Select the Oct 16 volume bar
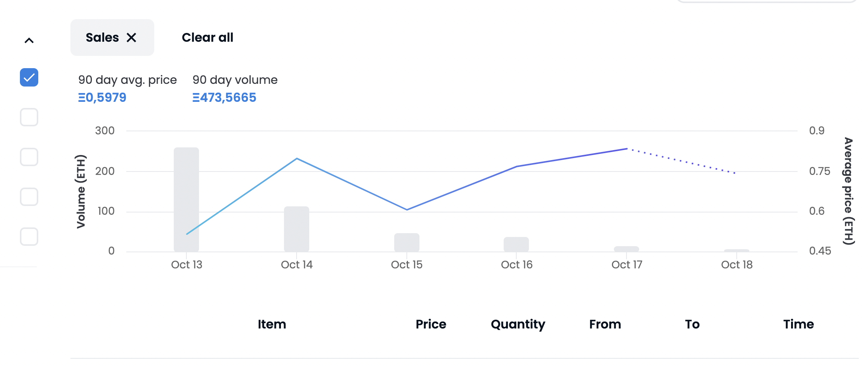Viewport: 868px width, 366px height. tap(516, 244)
